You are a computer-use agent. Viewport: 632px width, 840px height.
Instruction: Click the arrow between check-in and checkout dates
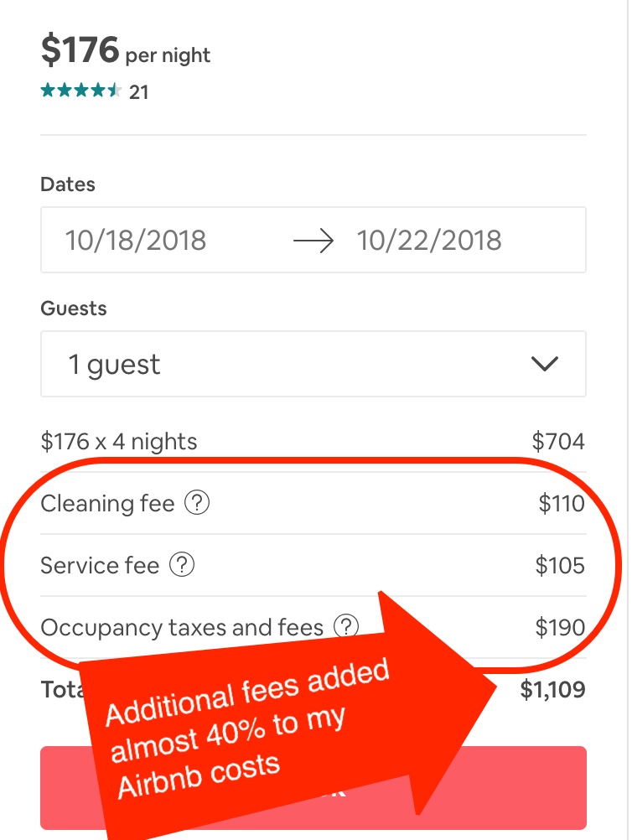click(x=313, y=241)
